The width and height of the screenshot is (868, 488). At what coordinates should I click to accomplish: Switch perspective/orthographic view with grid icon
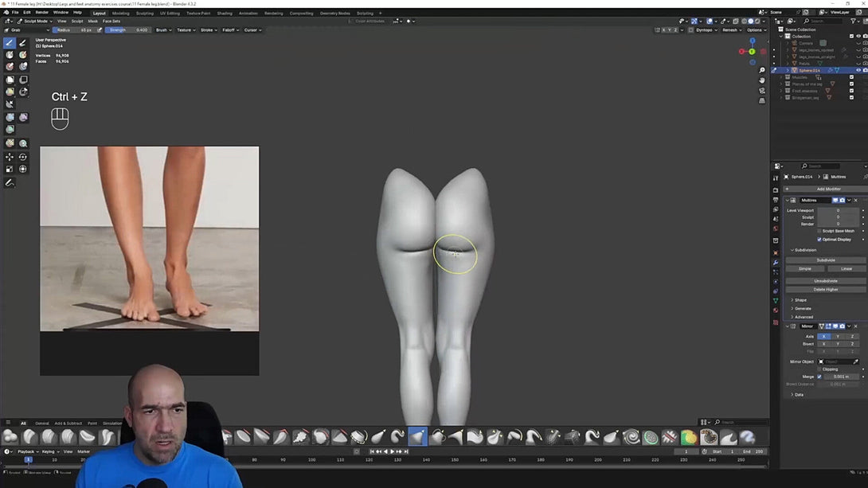click(762, 100)
